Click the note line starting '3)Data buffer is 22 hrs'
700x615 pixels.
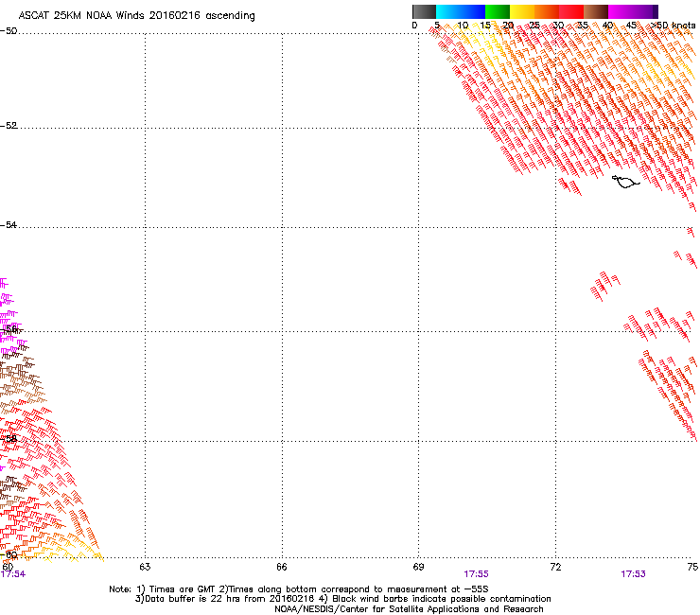[342, 599]
